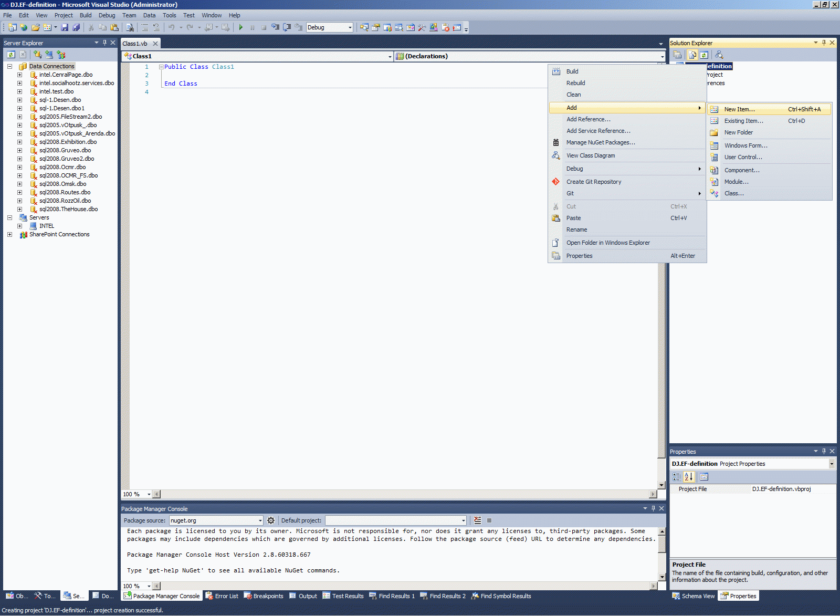Toggle Show All Files in Solution Explorer
The image size is (840, 616).
click(x=692, y=55)
